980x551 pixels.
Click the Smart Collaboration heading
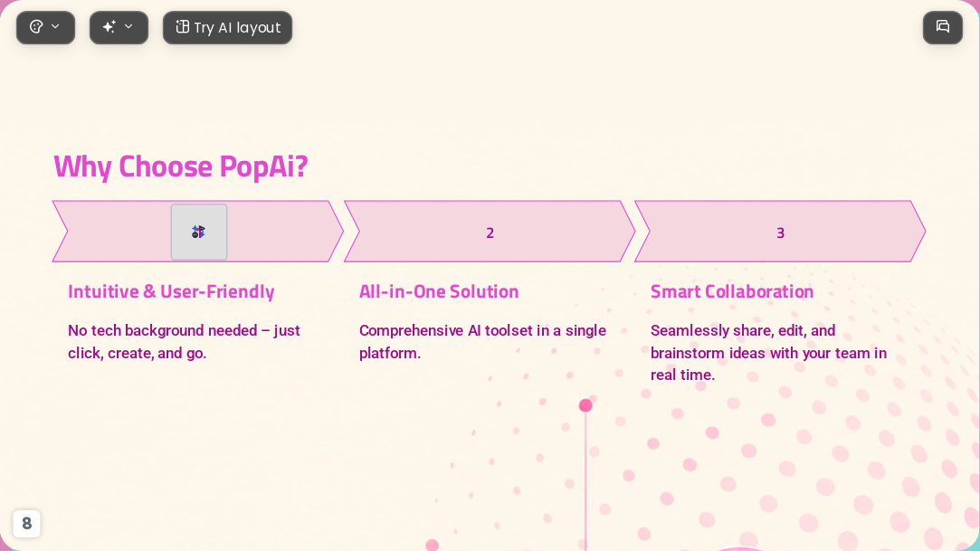coord(732,291)
